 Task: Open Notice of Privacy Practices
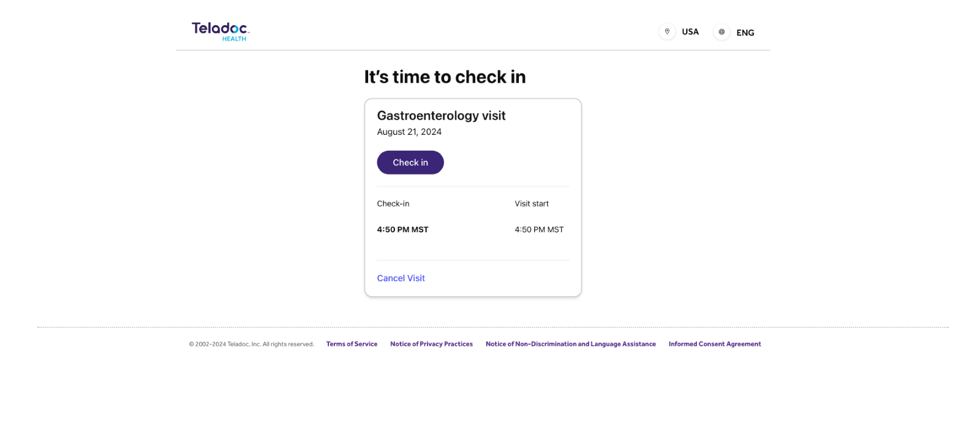pos(431,344)
